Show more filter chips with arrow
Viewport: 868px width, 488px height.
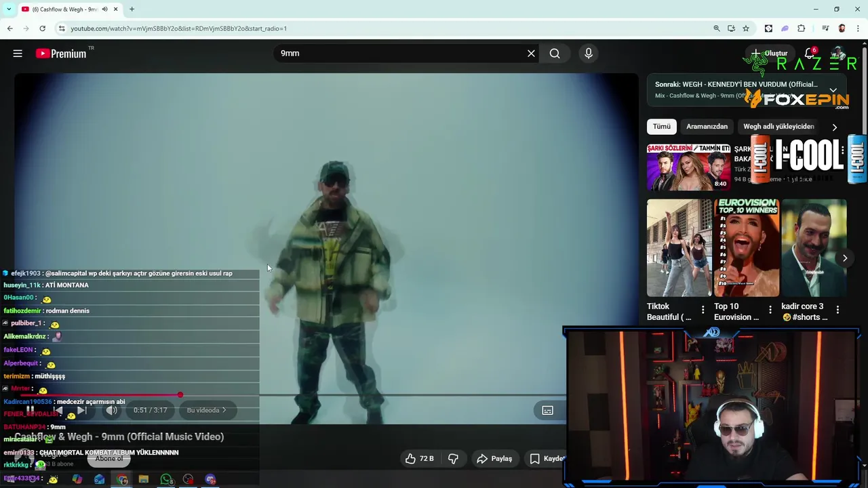coord(834,127)
